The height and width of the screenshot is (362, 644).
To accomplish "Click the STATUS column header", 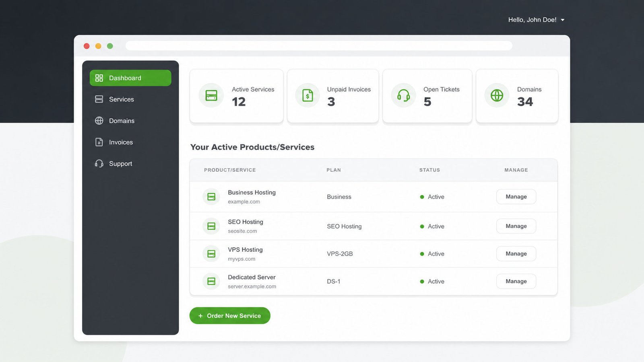I will coord(429,170).
